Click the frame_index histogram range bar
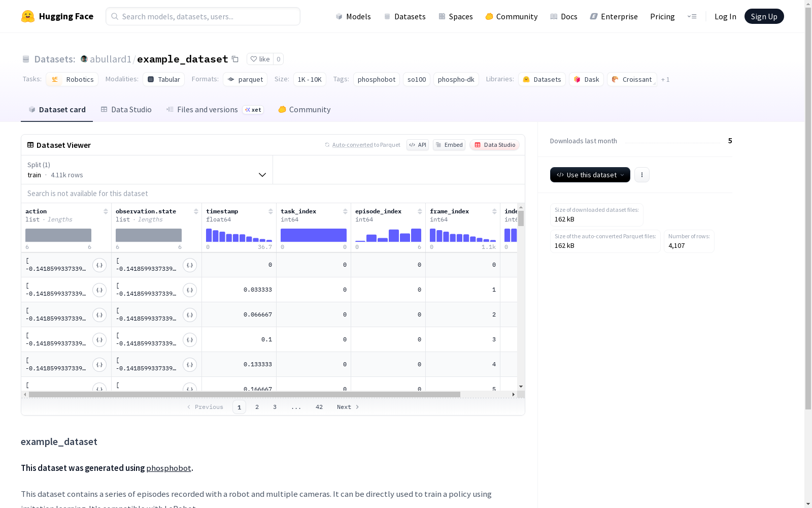The image size is (812, 508). pyautogui.click(x=463, y=235)
